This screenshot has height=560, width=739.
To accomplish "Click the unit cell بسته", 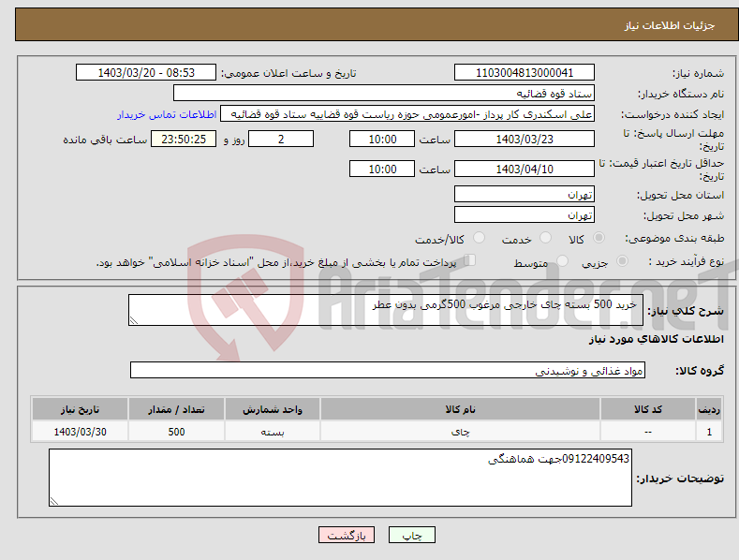I will pyautogui.click(x=272, y=432).
